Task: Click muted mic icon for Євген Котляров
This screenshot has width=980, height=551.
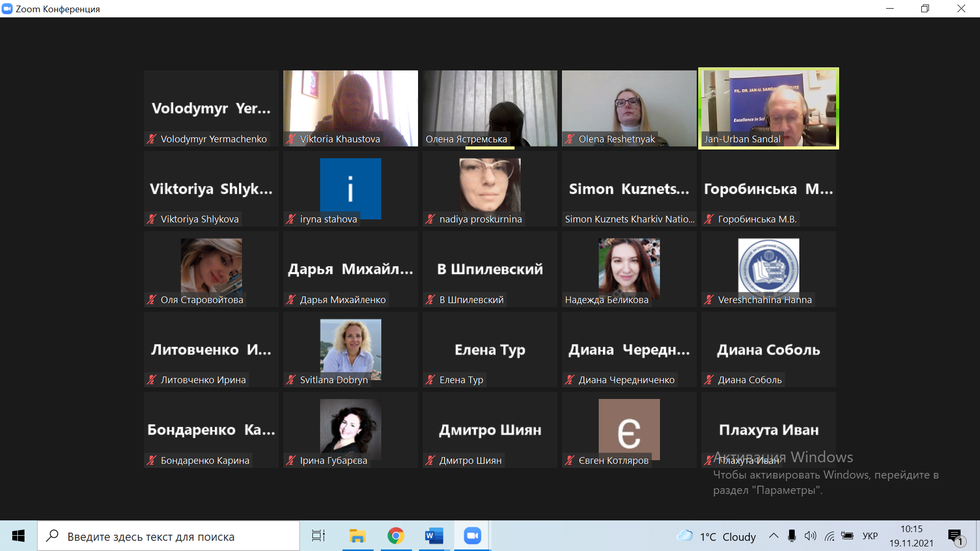Action: pyautogui.click(x=570, y=460)
